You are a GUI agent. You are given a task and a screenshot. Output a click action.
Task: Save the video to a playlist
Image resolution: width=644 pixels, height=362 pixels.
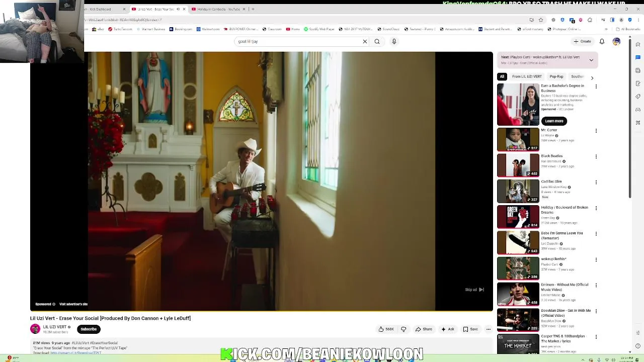[x=470, y=329]
